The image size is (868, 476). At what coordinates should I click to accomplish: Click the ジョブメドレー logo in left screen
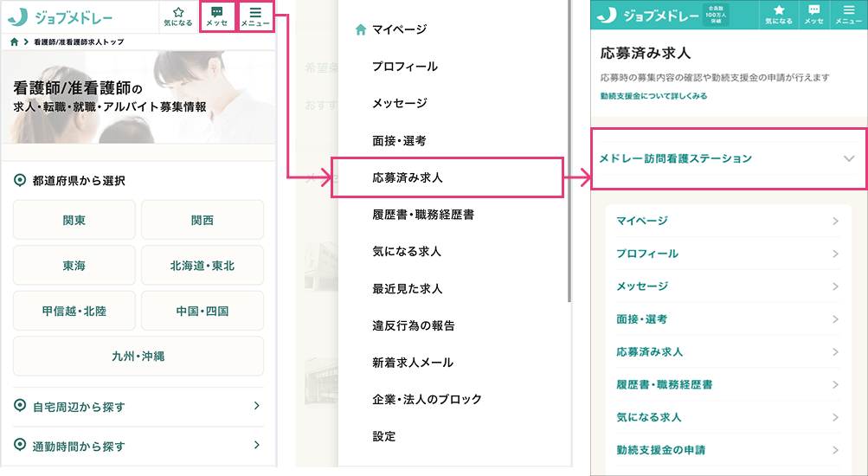pyautogui.click(x=61, y=17)
